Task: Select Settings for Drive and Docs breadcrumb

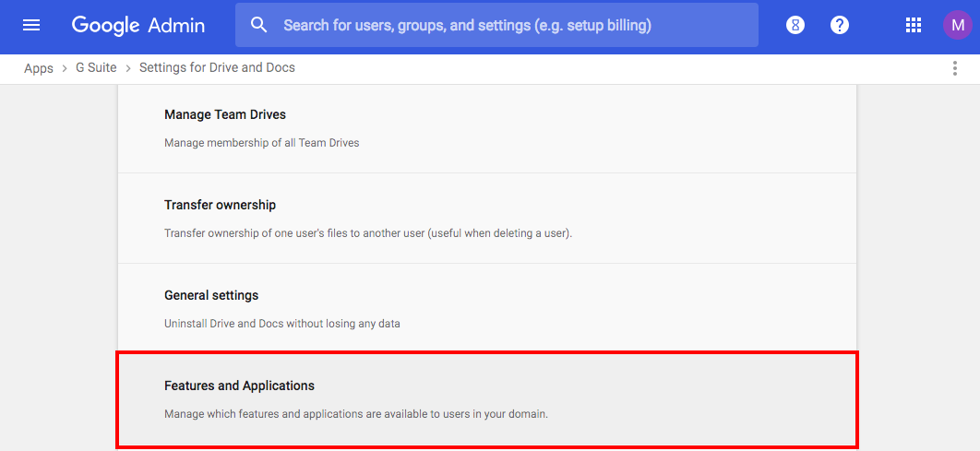Action: tap(217, 67)
